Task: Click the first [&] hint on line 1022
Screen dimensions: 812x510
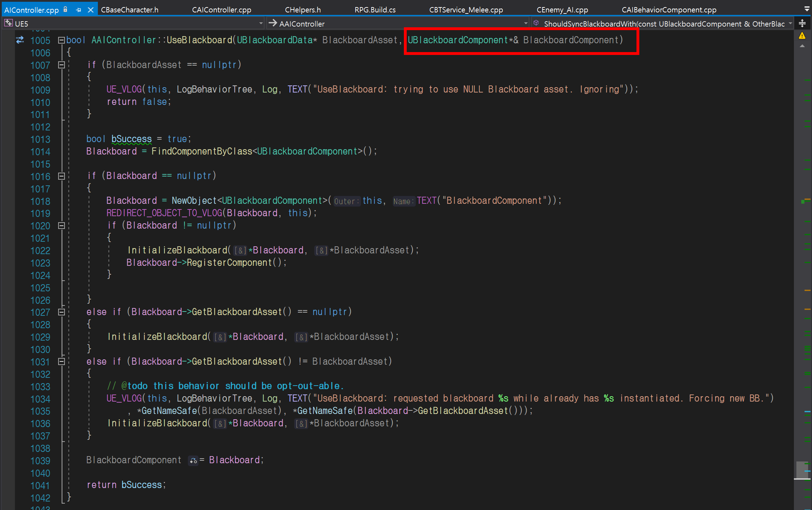Action: point(240,251)
